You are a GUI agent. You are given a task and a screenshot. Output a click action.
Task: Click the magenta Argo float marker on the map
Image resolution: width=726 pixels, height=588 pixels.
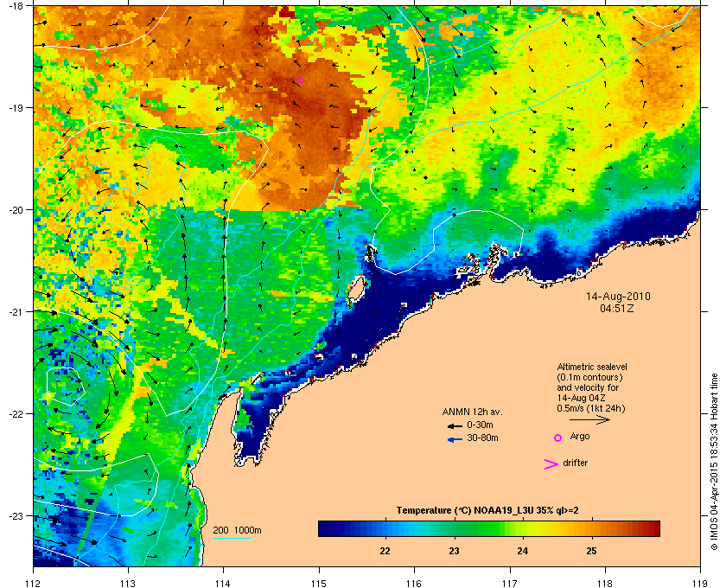pyautogui.click(x=301, y=80)
